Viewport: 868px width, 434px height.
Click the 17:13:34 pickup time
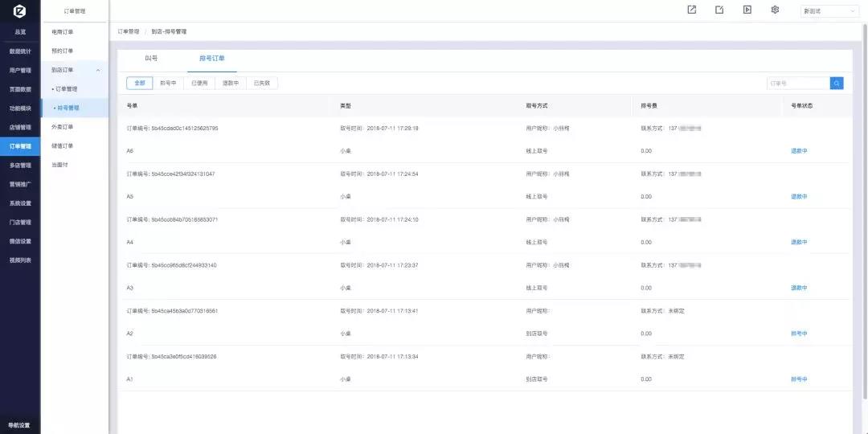pyautogui.click(x=392, y=357)
